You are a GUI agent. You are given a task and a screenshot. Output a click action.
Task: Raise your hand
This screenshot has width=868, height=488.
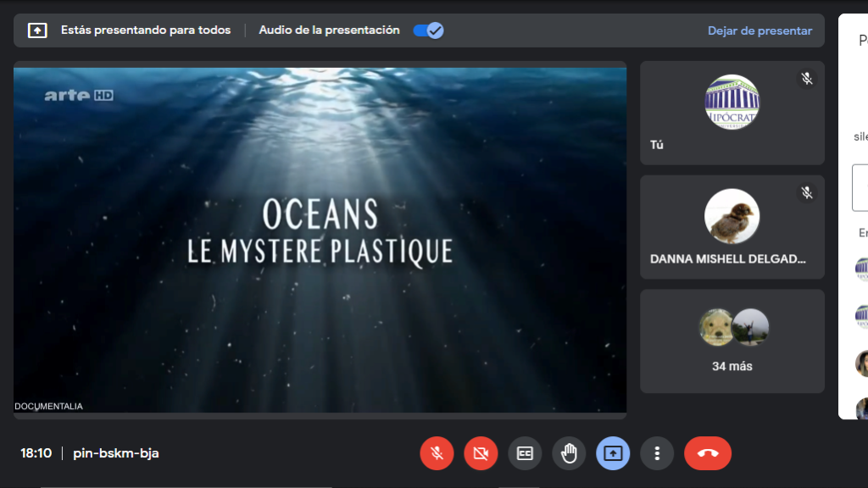569,453
